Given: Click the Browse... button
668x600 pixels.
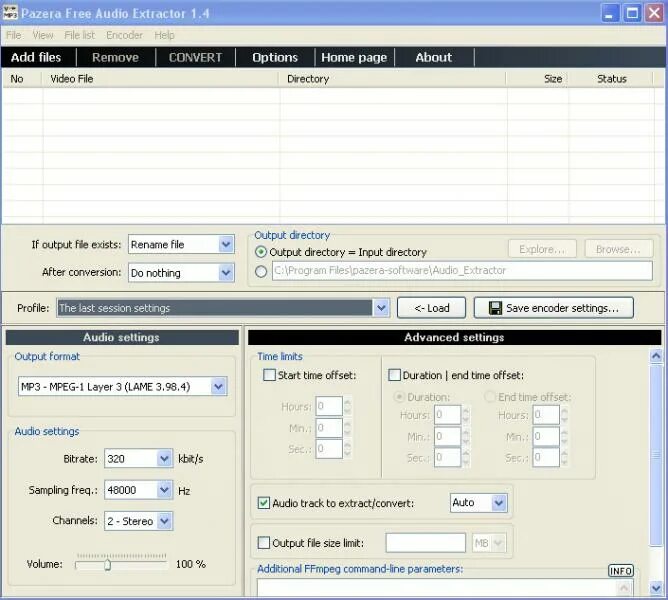Looking at the screenshot, I should click(x=618, y=249).
